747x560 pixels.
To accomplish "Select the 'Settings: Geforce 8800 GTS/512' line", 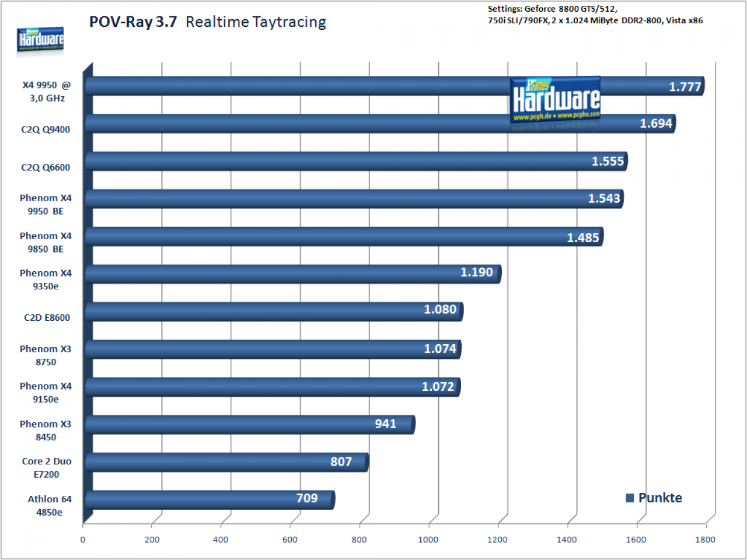I will tap(552, 9).
